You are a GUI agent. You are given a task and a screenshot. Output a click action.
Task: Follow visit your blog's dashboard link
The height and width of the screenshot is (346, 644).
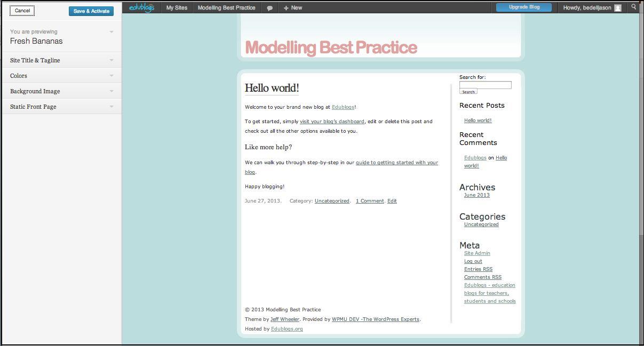pos(332,122)
